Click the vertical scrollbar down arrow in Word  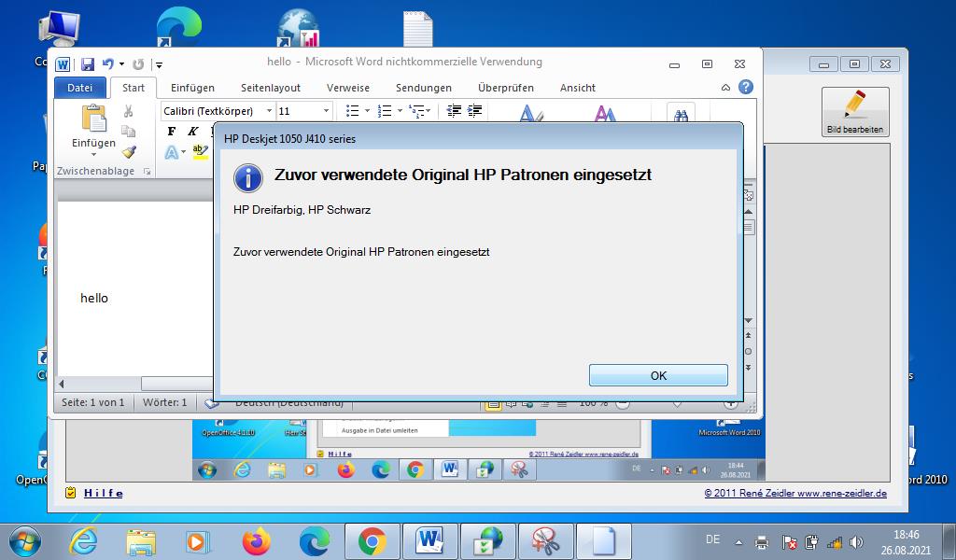click(749, 320)
